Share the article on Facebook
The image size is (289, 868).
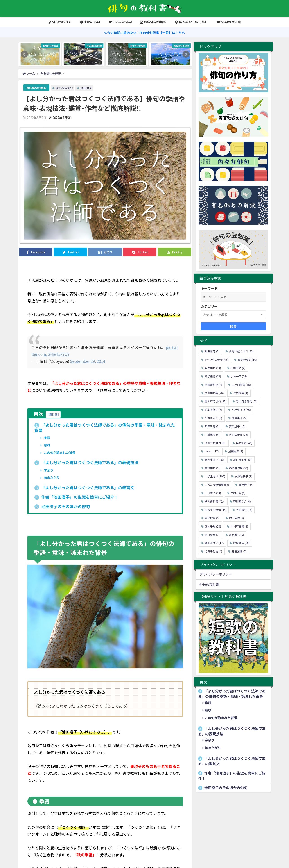point(36,252)
